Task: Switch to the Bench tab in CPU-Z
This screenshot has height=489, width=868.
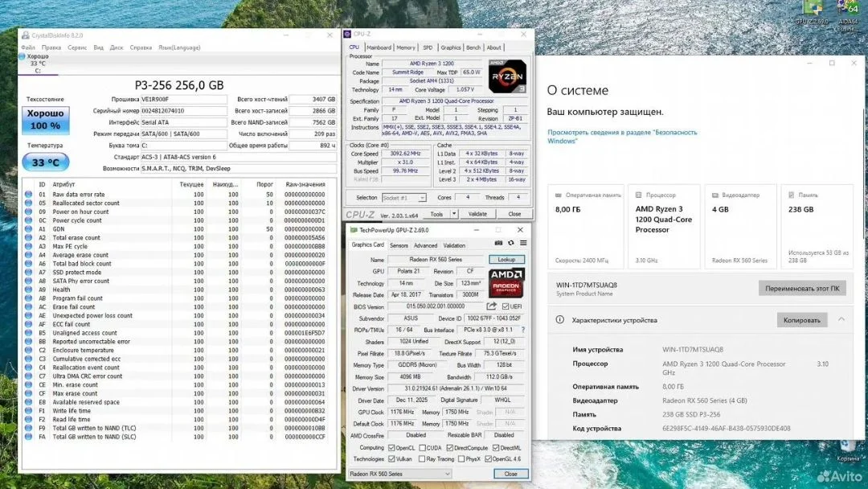Action: [473, 47]
